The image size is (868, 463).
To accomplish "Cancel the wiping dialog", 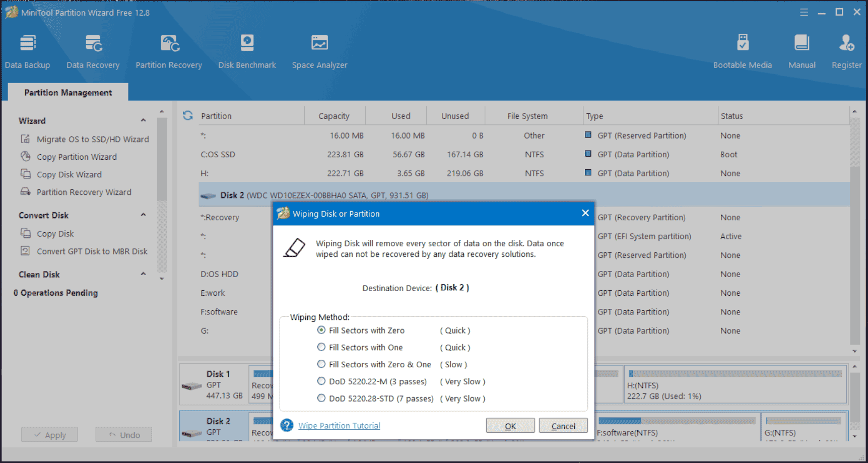I will [563, 426].
